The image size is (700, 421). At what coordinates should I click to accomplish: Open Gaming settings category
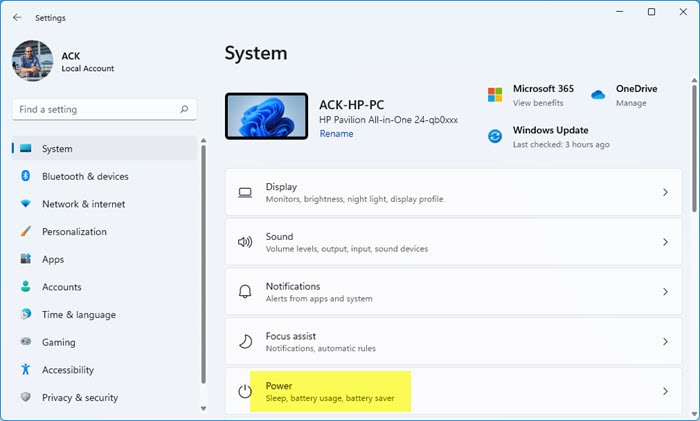[x=104, y=342]
